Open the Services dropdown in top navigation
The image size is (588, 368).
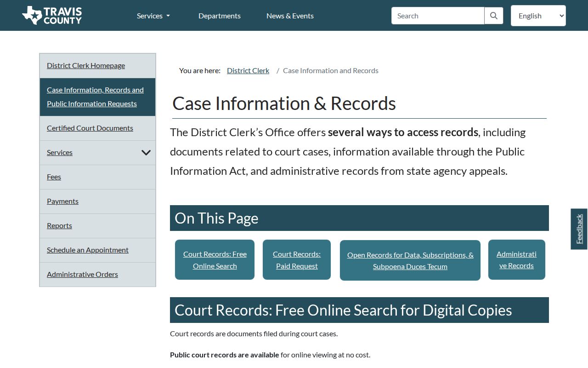pyautogui.click(x=153, y=16)
